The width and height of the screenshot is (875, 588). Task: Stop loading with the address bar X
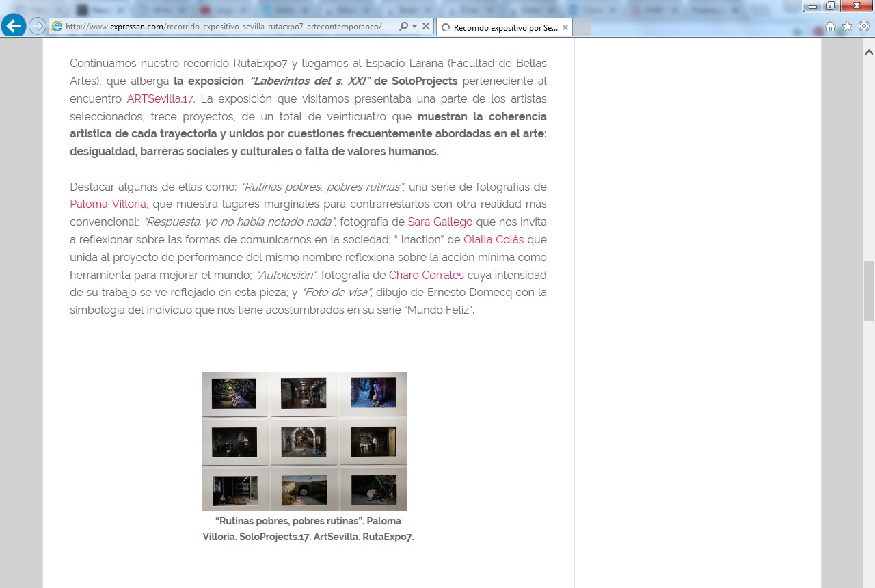tap(425, 27)
